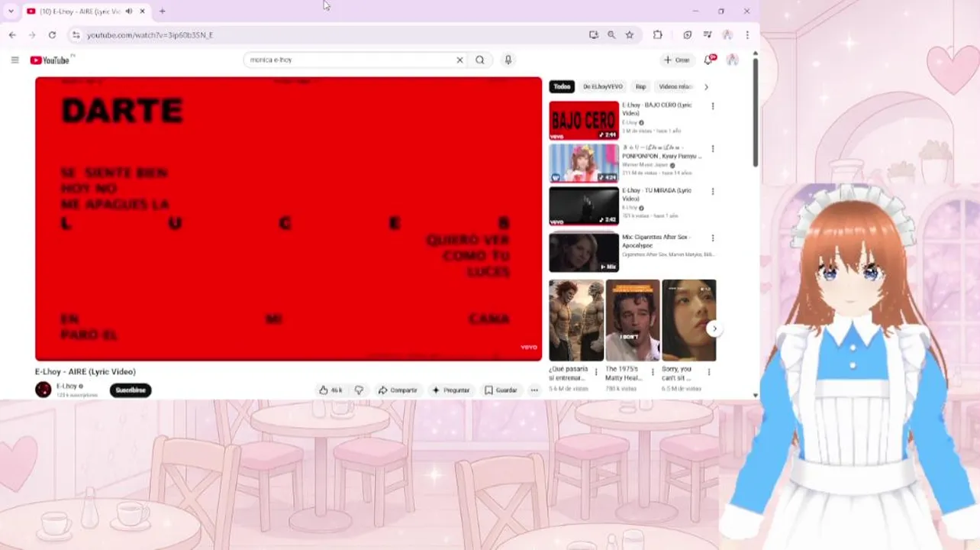
Task: Open The 1975's Matty Healy Short thumbnail
Action: (633, 320)
